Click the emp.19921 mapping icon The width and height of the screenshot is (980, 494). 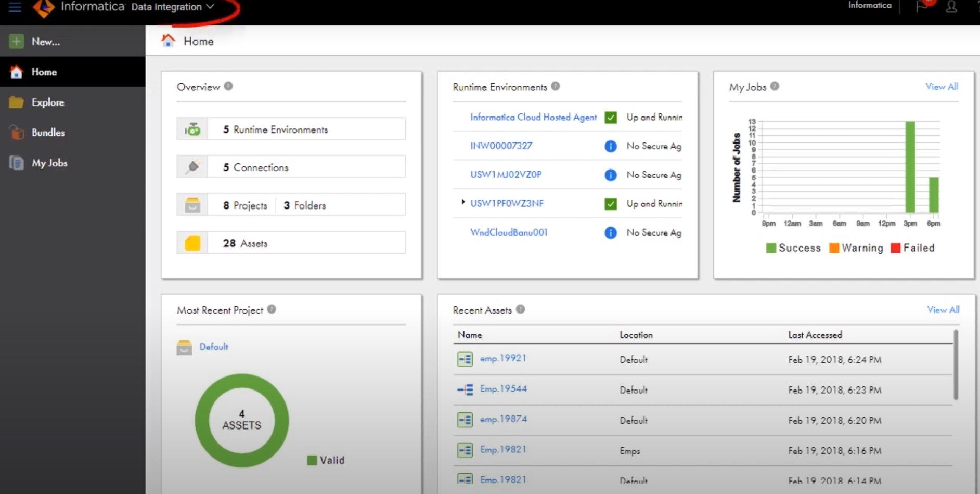pyautogui.click(x=466, y=359)
